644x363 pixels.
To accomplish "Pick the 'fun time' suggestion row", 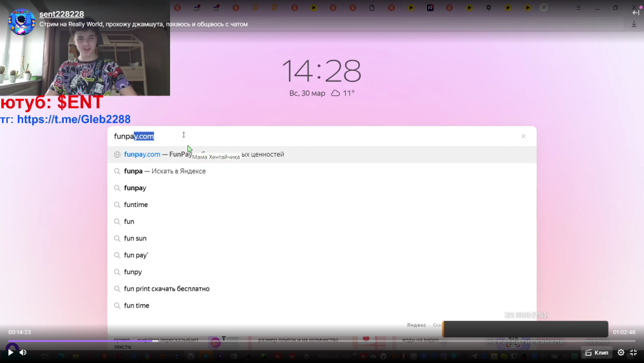I will pyautogui.click(x=322, y=306).
